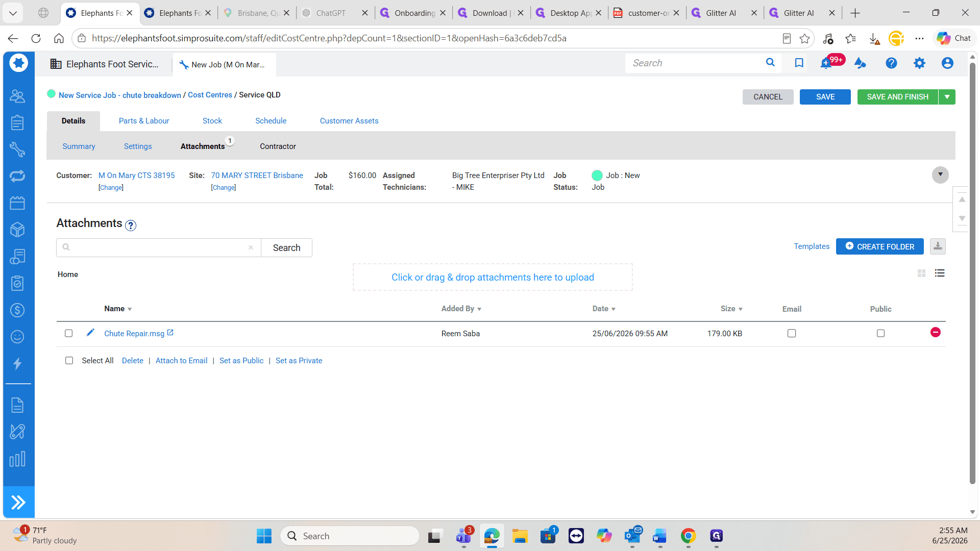The image size is (980, 551).
Task: Open the Templates link
Action: [812, 246]
